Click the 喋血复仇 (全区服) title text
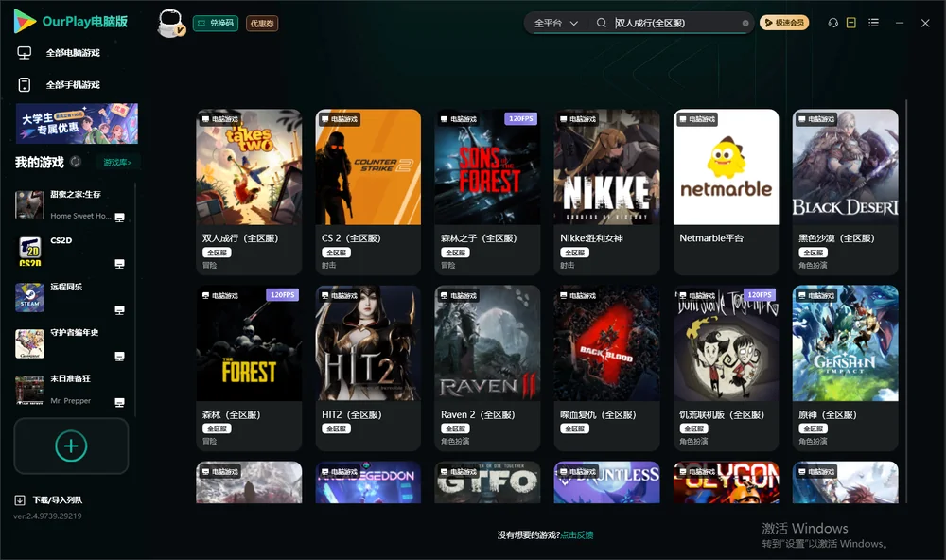Image resolution: width=946 pixels, height=560 pixels. [x=598, y=415]
